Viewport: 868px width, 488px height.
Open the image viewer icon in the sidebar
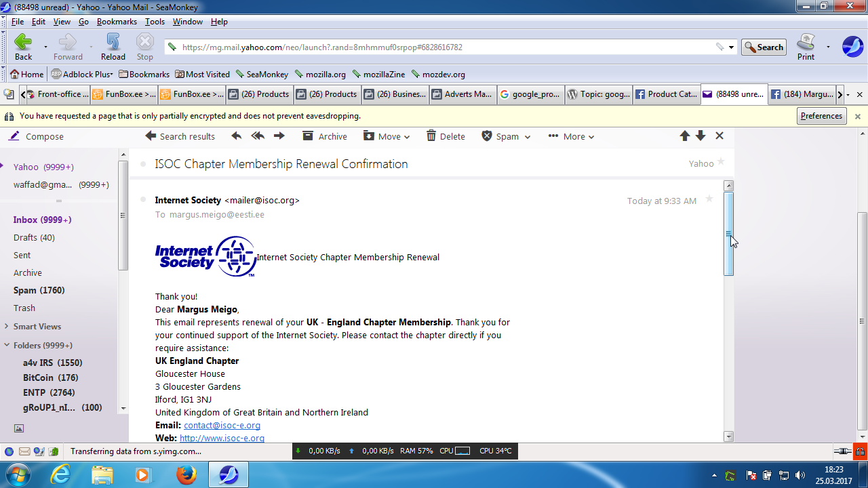[19, 428]
